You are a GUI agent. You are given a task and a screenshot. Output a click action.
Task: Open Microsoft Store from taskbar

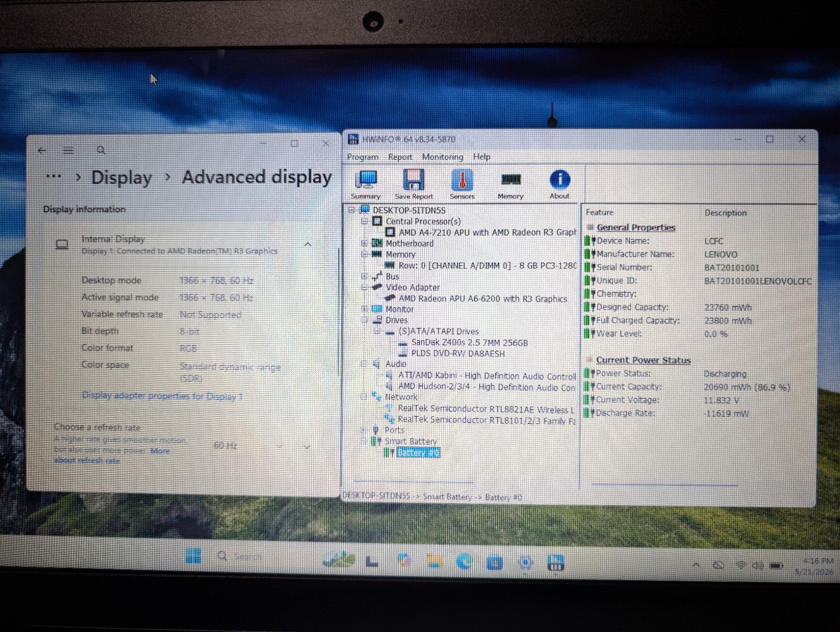point(495,563)
